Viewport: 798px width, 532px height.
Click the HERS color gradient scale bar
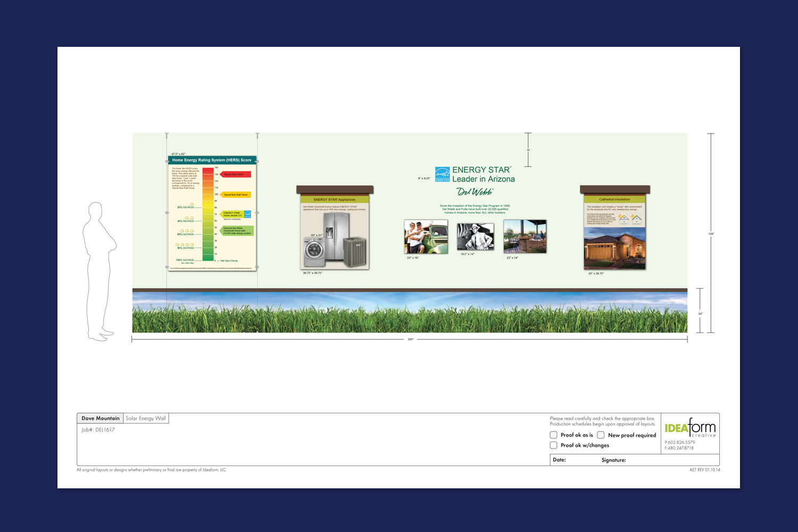coord(208,214)
